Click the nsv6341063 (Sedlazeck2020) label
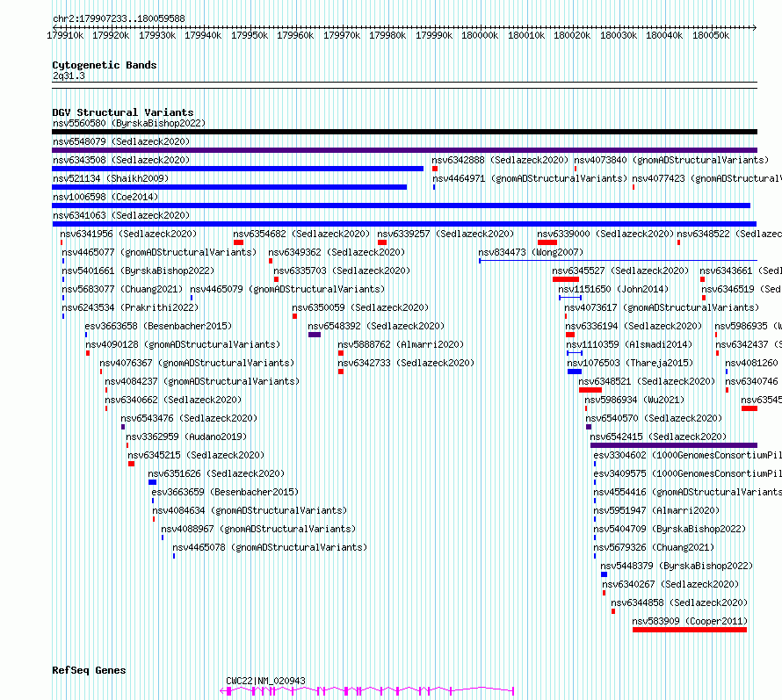This screenshot has height=700, width=782. (121, 215)
